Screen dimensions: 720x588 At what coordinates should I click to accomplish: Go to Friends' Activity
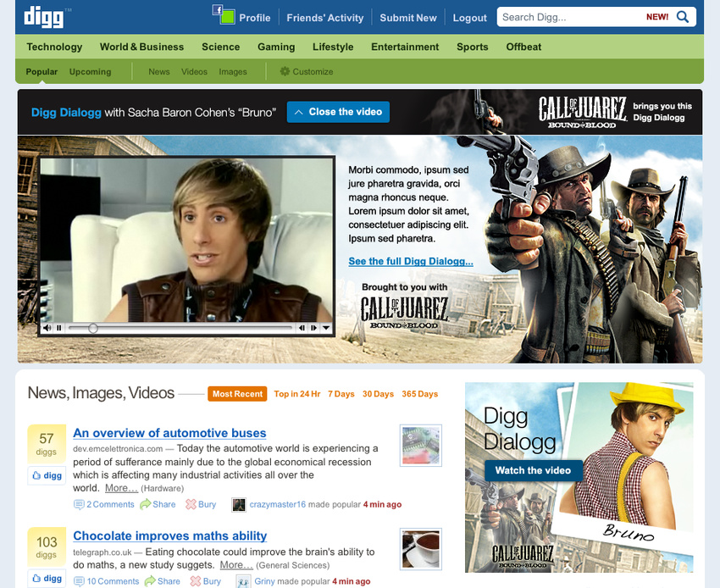325,18
